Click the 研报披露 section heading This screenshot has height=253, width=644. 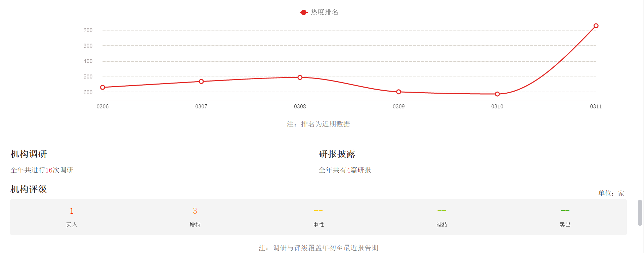click(337, 154)
